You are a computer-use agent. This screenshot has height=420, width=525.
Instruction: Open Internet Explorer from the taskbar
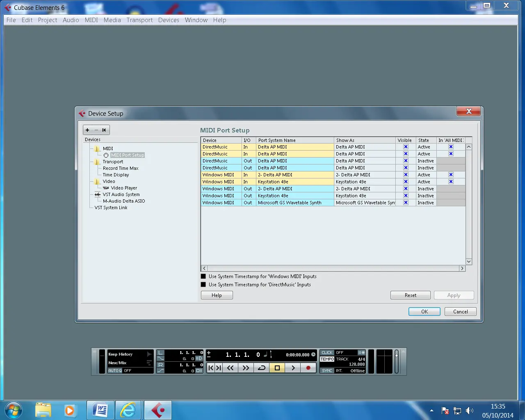128,410
